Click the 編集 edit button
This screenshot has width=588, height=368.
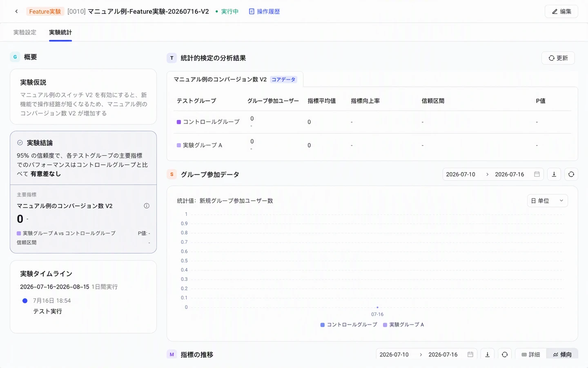[561, 11]
